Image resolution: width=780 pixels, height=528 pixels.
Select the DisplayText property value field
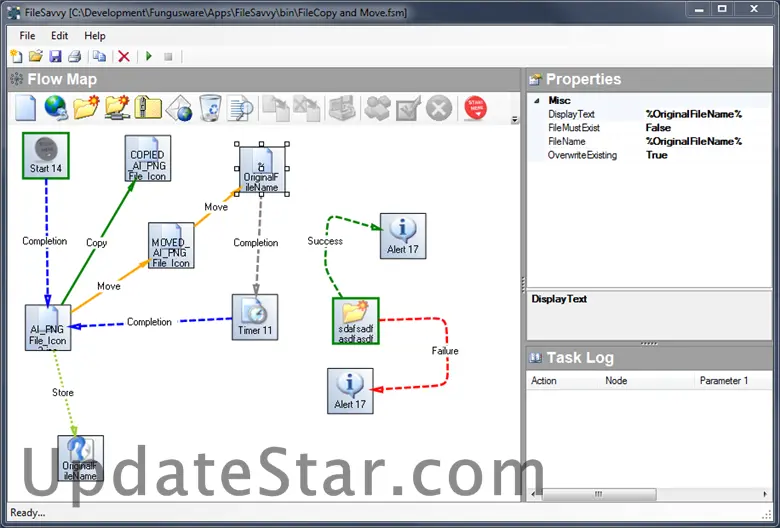coord(706,114)
